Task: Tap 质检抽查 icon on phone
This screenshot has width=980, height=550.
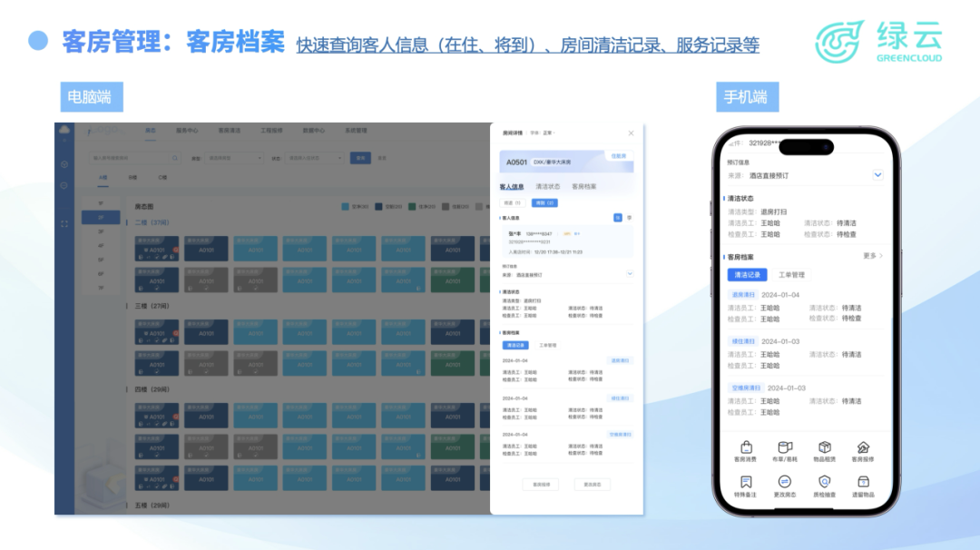Action: (824, 482)
